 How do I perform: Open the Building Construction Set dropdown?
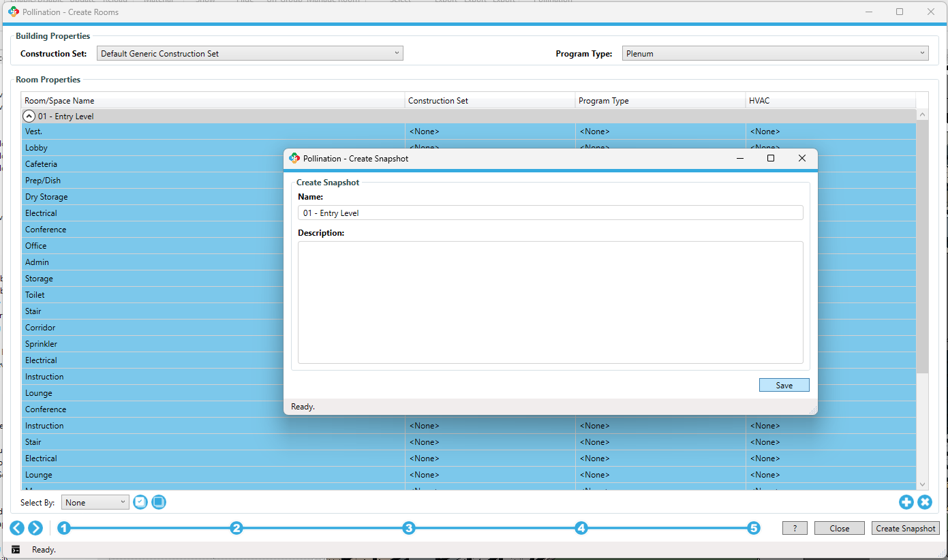[x=249, y=53]
